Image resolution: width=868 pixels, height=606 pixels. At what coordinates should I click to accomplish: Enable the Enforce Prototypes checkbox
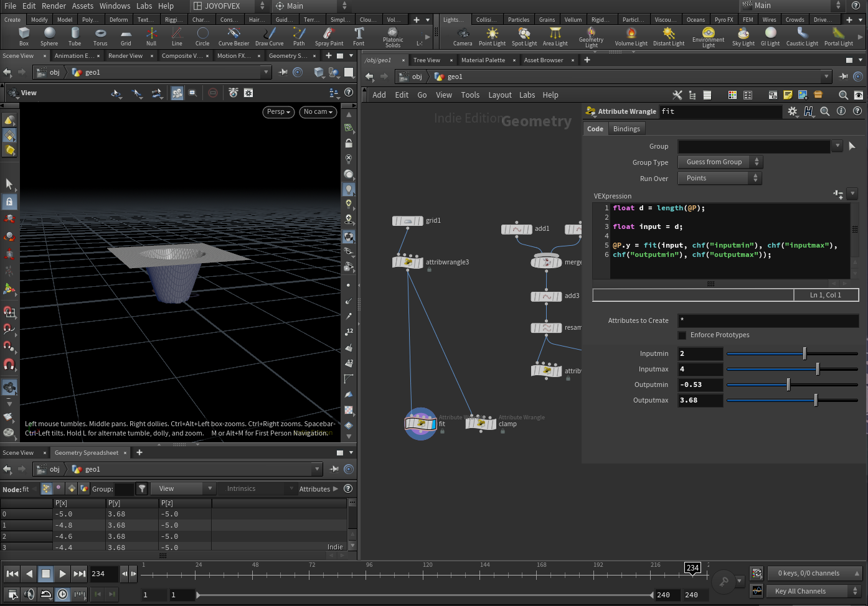coord(682,335)
